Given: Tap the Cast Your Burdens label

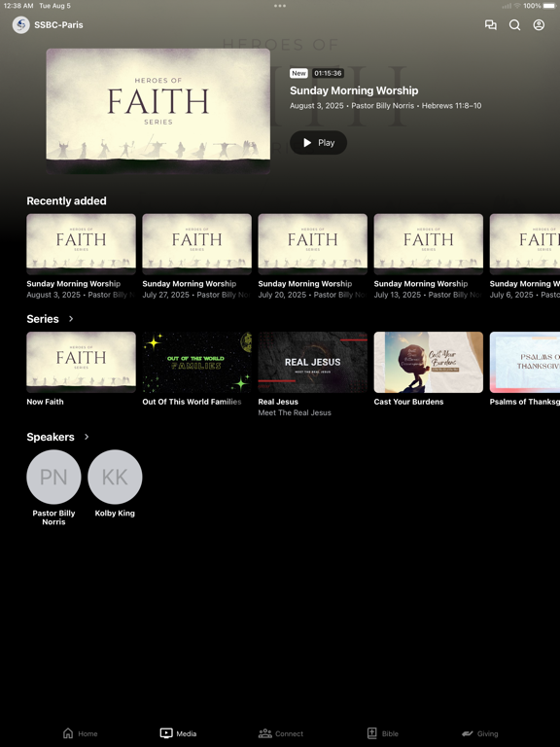Looking at the screenshot, I should [408, 402].
